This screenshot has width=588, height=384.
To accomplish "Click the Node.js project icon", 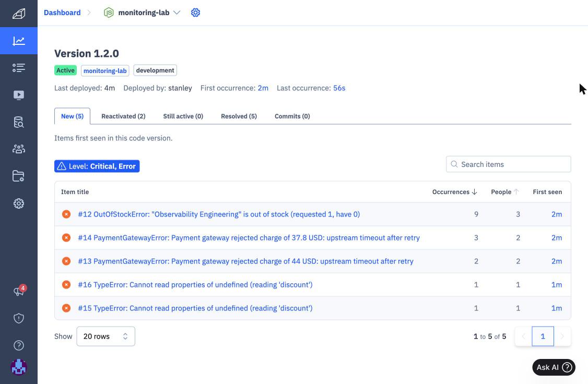I will (x=109, y=13).
